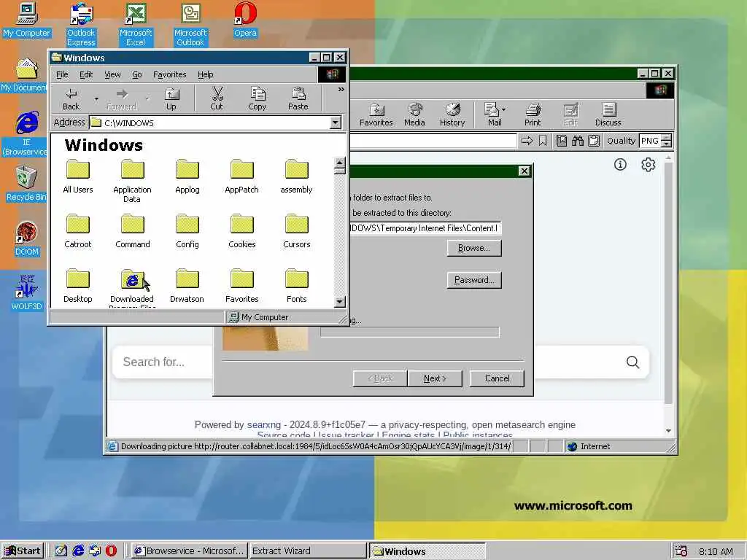This screenshot has width=747, height=560.
Task: Click the binoculars find icon
Action: tap(578, 141)
